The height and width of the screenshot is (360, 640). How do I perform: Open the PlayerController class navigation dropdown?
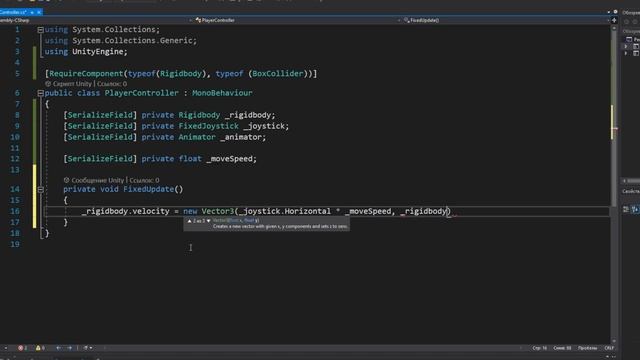pyautogui.click(x=297, y=20)
